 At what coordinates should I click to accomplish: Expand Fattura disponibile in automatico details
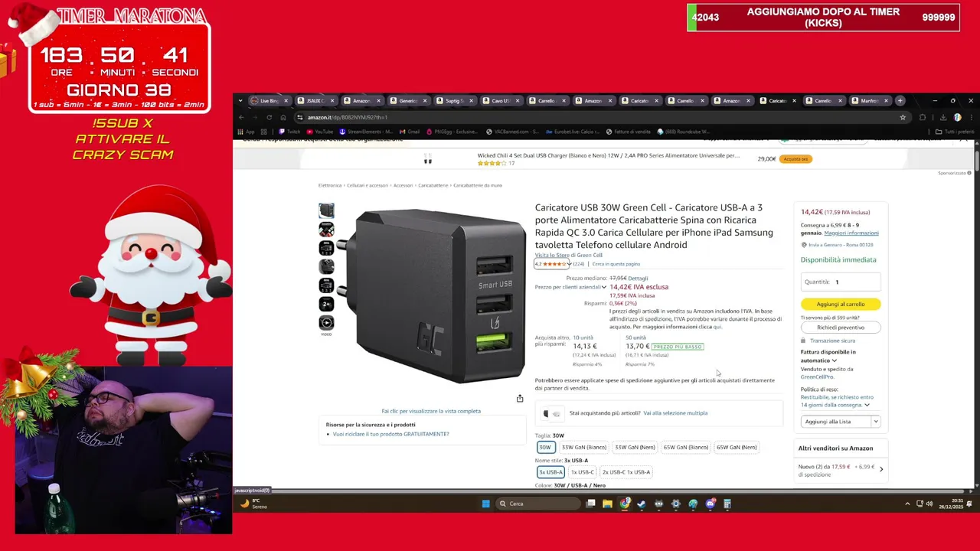pyautogui.click(x=834, y=360)
